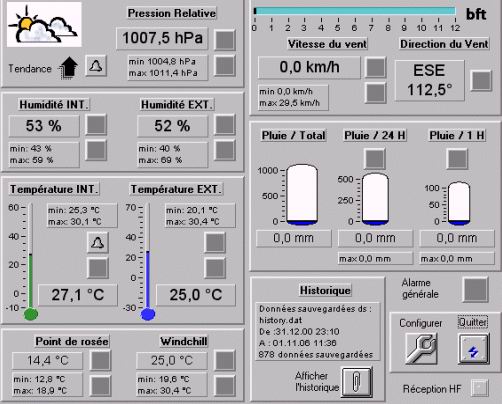Screen dimensions: 502x404
Task: Click the blue exterior temperature thermometer
Action: coord(148,262)
